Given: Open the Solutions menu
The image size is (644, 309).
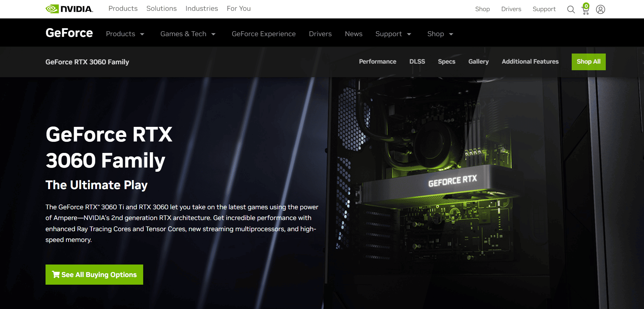Looking at the screenshot, I should click(162, 8).
